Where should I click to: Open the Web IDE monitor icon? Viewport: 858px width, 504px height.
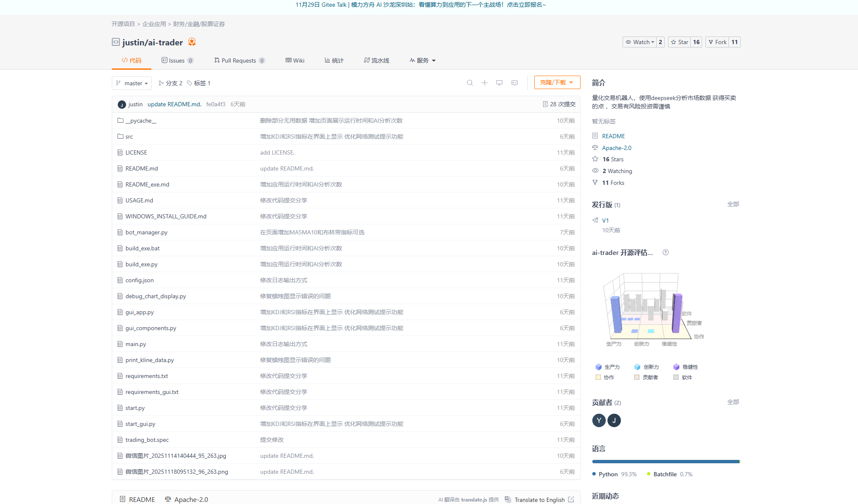click(x=499, y=83)
